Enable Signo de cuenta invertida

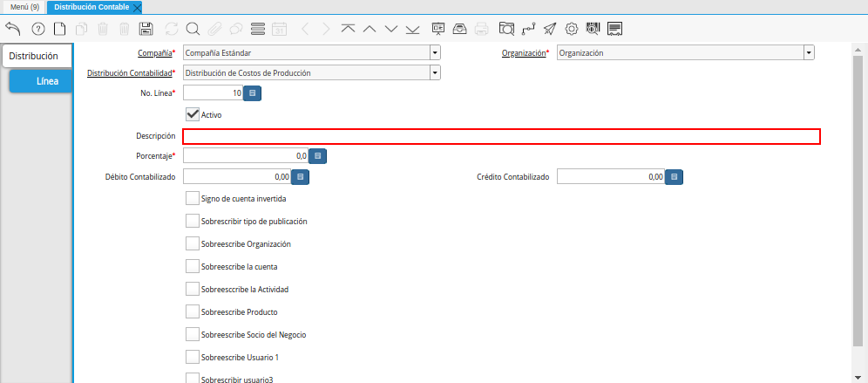coord(192,198)
